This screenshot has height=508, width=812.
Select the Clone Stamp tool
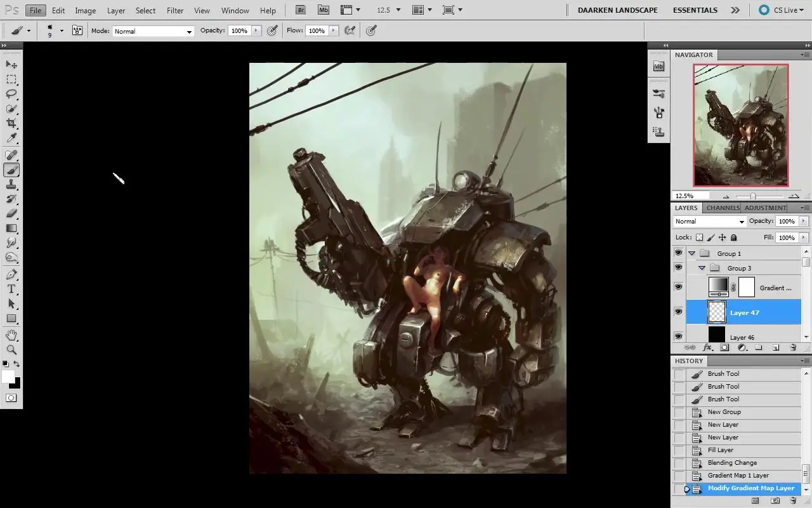11,184
